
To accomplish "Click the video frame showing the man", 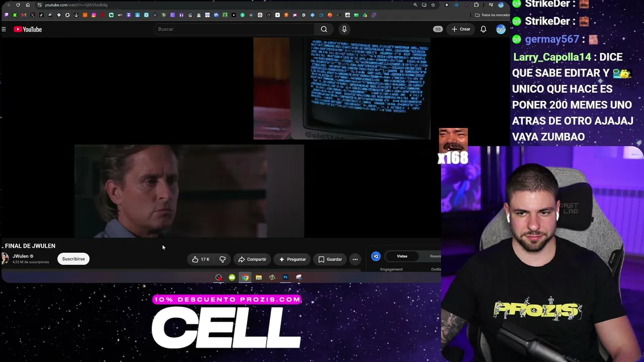I will click(189, 191).
